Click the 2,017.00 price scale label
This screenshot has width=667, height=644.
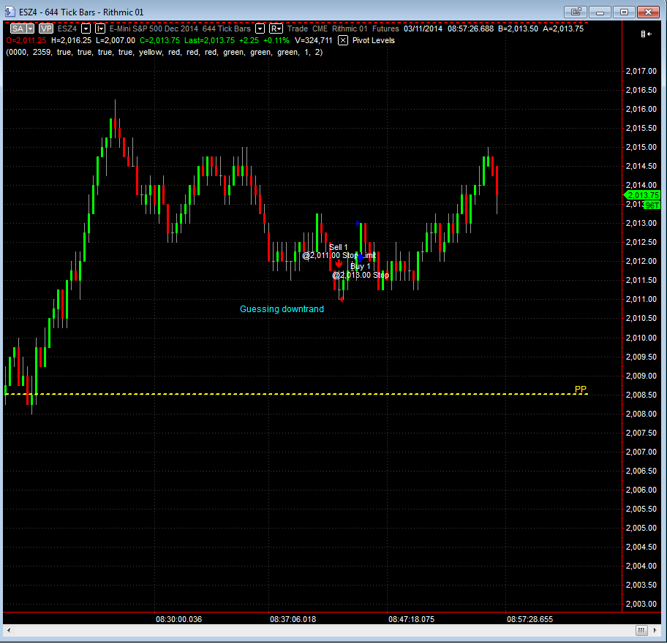tap(641, 71)
